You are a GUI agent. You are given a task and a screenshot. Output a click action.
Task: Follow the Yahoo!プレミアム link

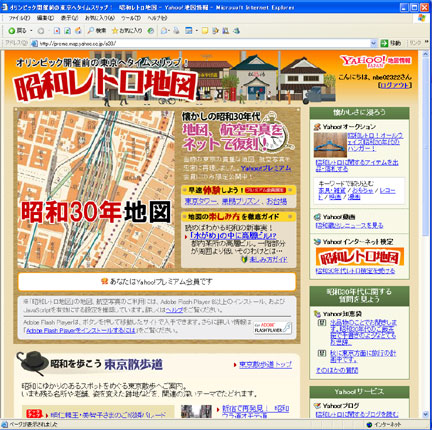266,168
